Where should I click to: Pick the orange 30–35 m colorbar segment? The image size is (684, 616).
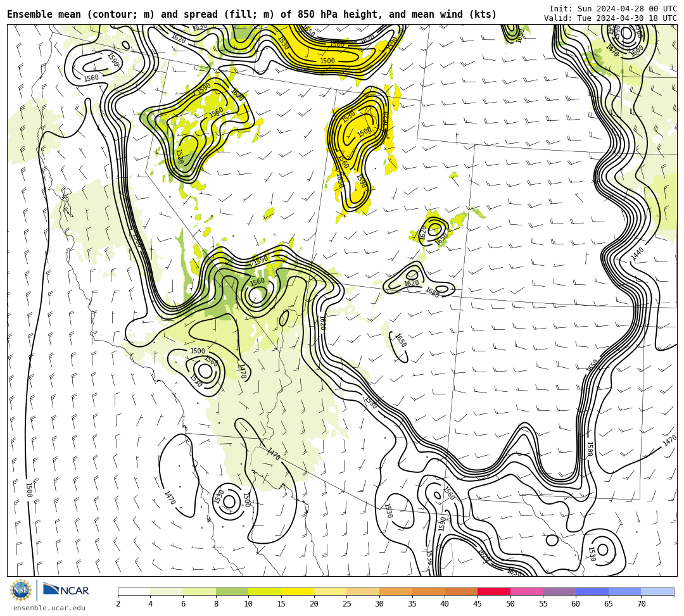tap(396, 591)
